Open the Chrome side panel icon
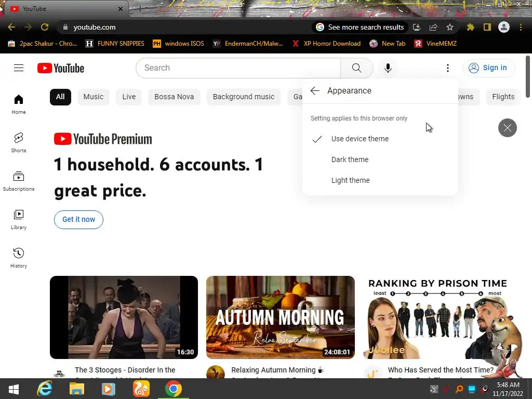 487,27
